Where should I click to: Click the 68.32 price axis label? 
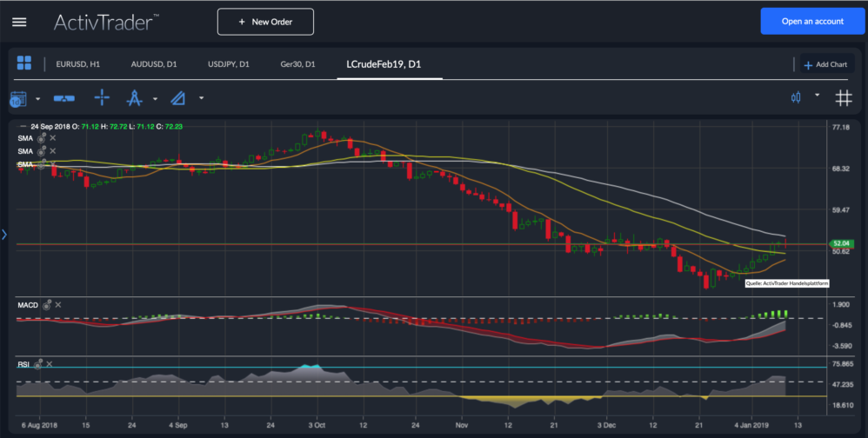click(841, 169)
